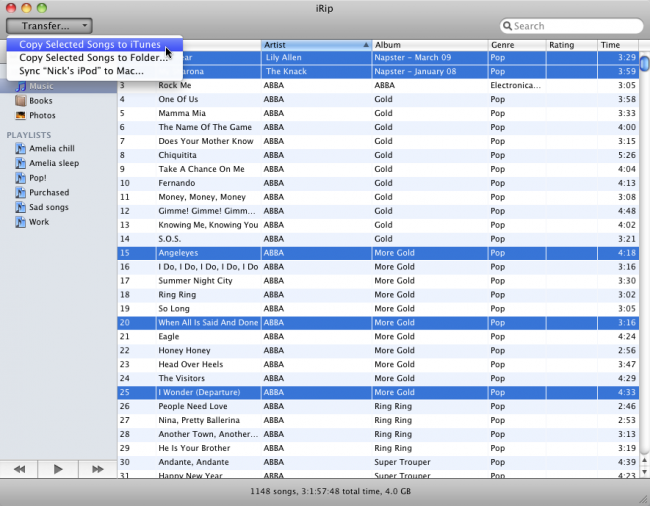Viewport: 650px width, 506px height.
Task: Click the Amelia chill playlist icon
Action: 20,148
